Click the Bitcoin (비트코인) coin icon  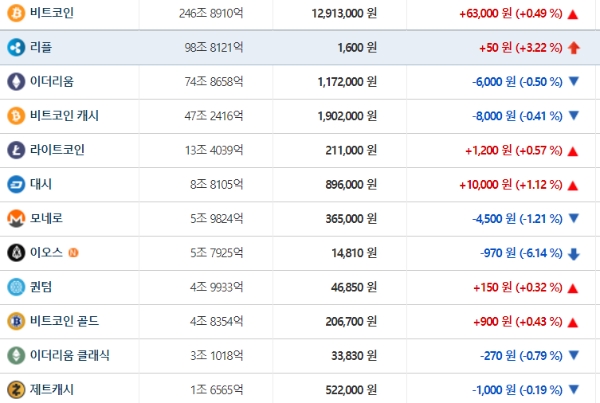coord(16,13)
